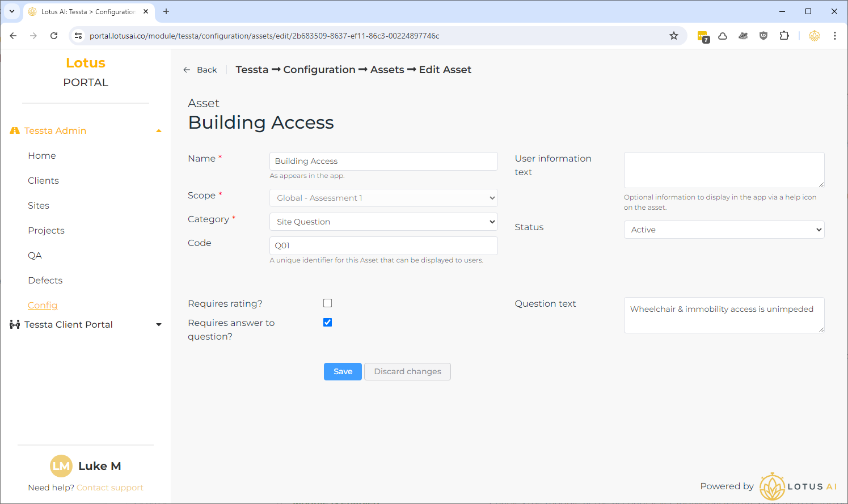Follow the Contact support link
848x504 pixels.
pos(110,488)
